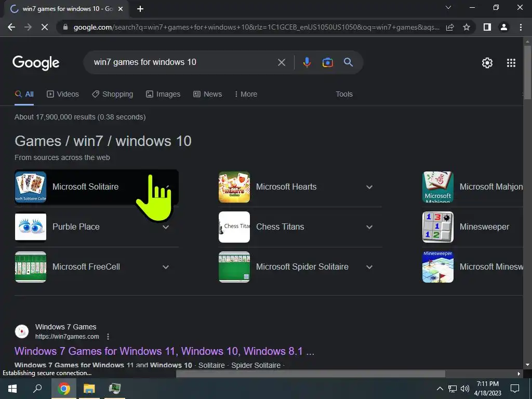Show hidden system tray icons
The image size is (532, 399).
pyautogui.click(x=440, y=389)
